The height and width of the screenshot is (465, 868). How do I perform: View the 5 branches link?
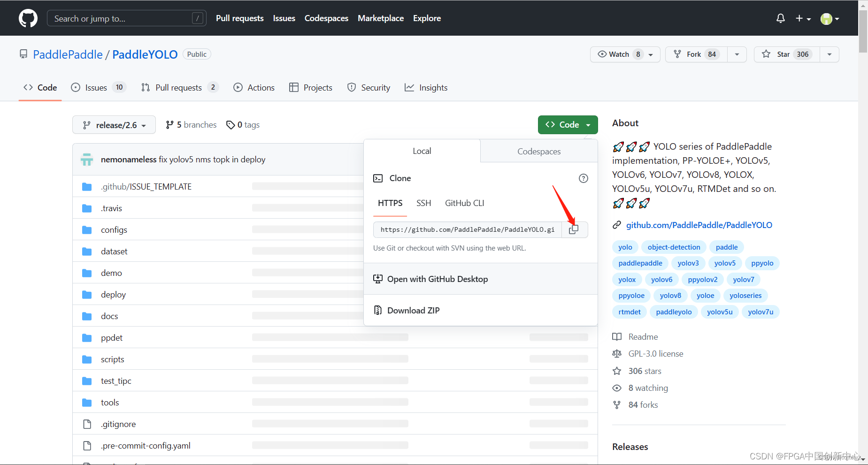point(191,125)
